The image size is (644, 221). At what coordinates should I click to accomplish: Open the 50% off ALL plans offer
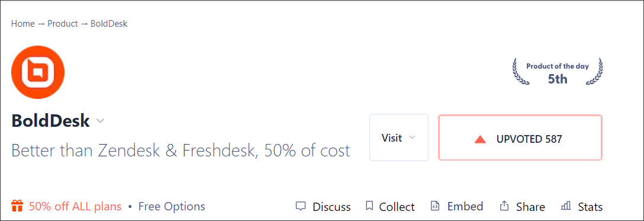tap(75, 206)
